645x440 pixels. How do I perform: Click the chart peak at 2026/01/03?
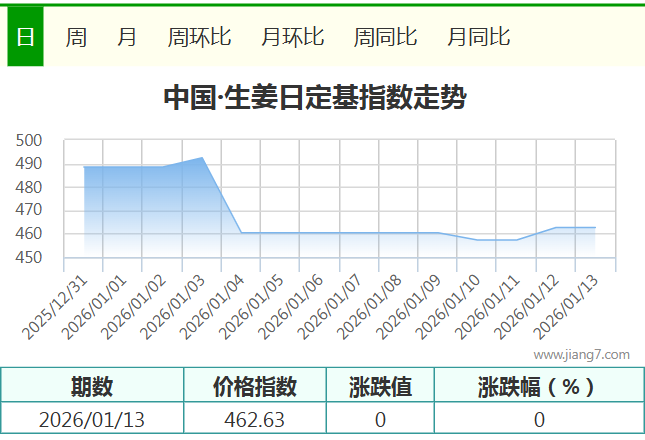click(202, 158)
